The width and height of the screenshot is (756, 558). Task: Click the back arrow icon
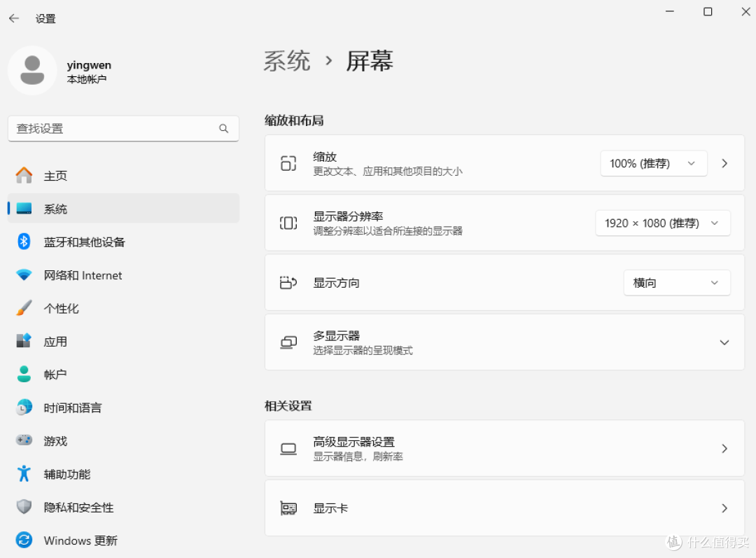click(x=14, y=18)
